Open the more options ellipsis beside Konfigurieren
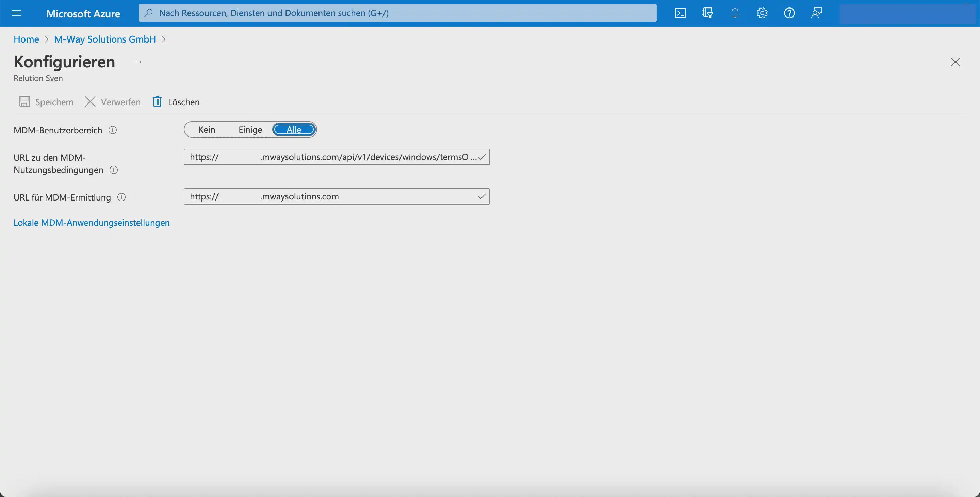980x497 pixels. click(x=137, y=62)
